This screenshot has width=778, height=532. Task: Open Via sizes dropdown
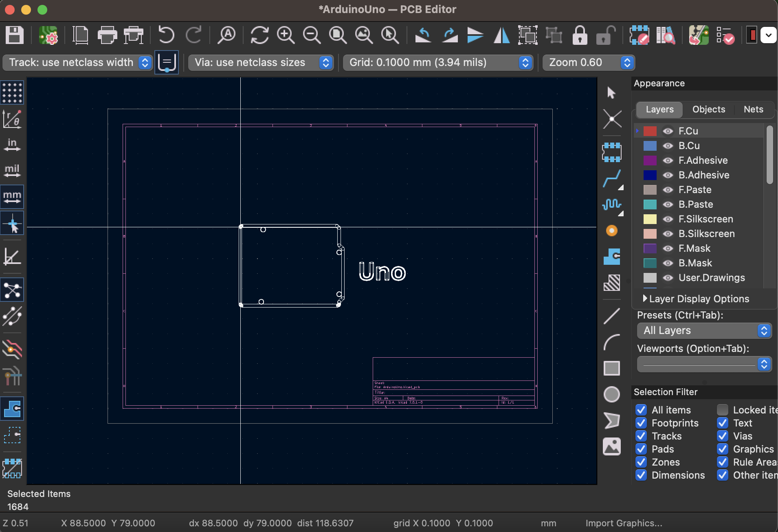261,62
